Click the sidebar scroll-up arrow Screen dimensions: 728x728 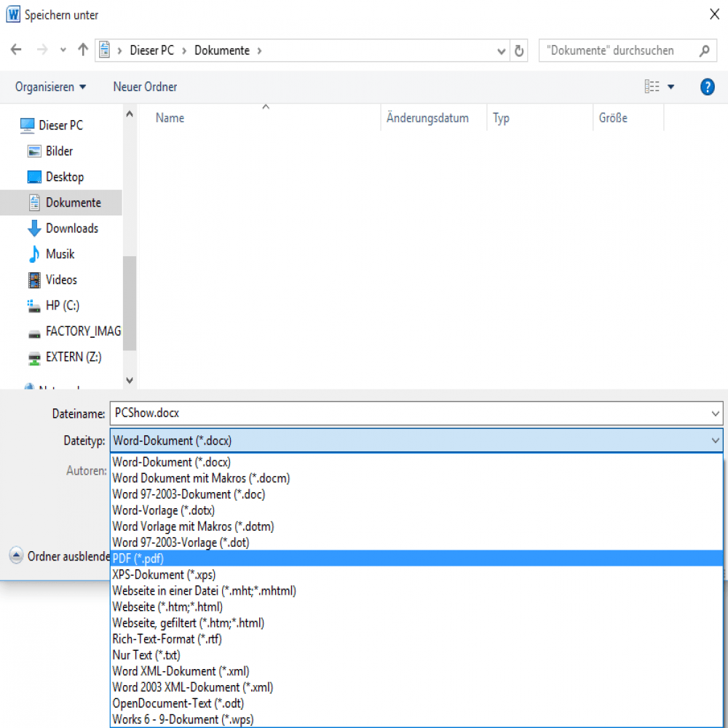(x=130, y=114)
